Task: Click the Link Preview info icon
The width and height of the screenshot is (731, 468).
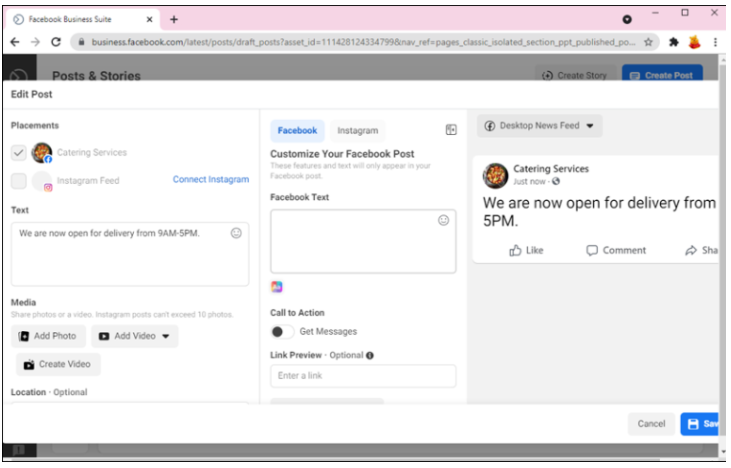Action: (370, 355)
